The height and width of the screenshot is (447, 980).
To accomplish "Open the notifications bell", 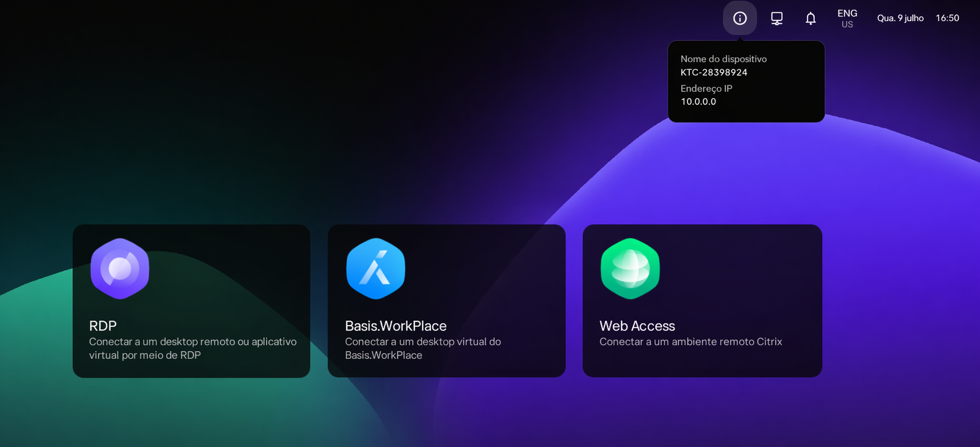I will point(811,18).
